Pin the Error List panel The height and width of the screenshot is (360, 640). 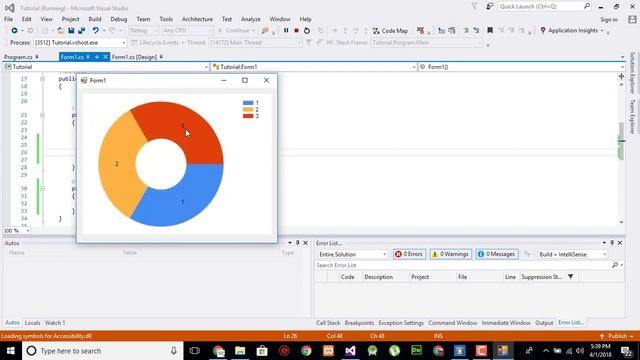[612, 243]
